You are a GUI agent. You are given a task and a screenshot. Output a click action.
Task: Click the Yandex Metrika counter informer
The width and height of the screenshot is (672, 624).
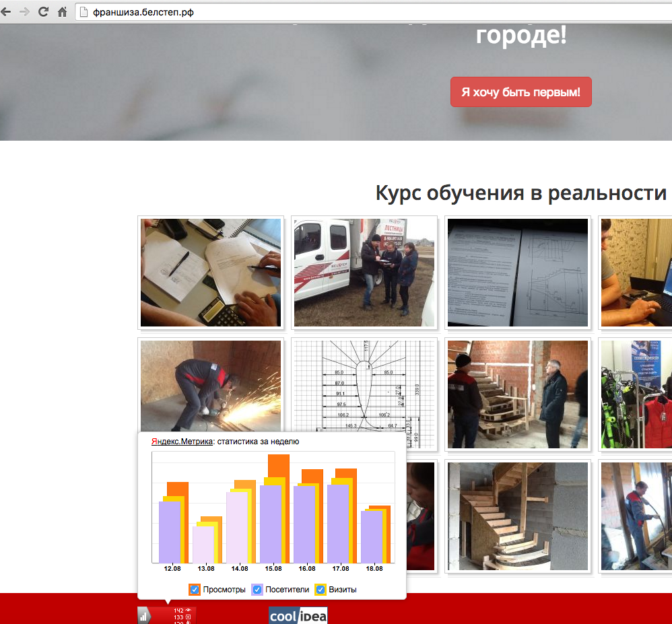(166, 615)
